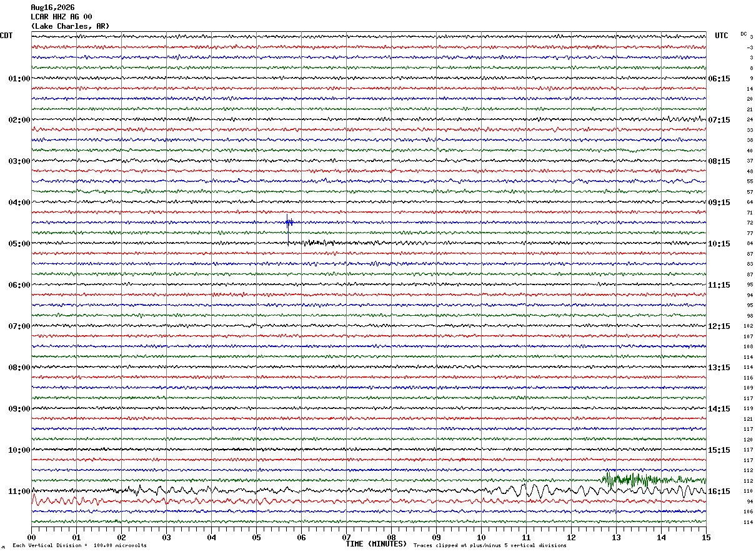Select the LCAR HHZ AG 00 station header
756x554 pixels.
coord(61,17)
